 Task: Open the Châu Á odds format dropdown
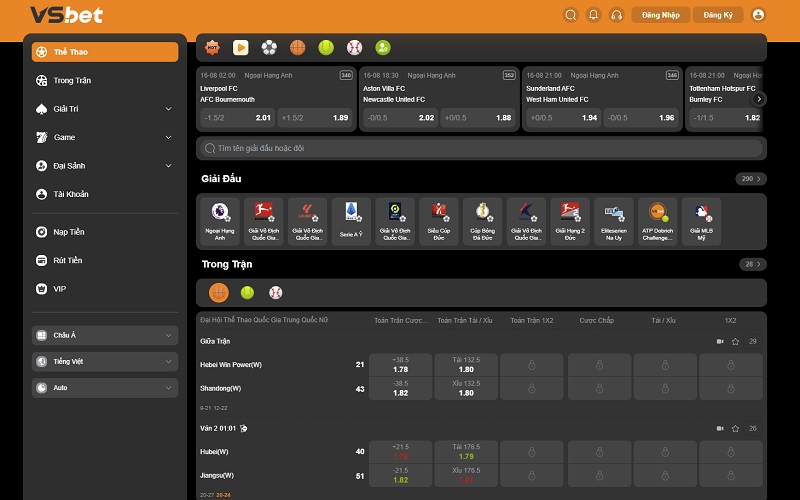click(x=105, y=335)
